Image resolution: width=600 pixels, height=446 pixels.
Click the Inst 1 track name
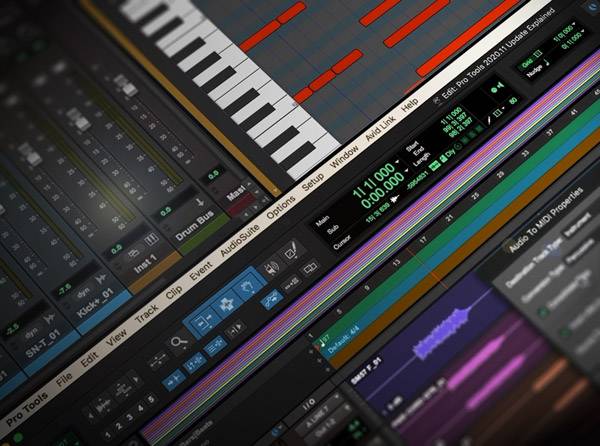coord(146,264)
